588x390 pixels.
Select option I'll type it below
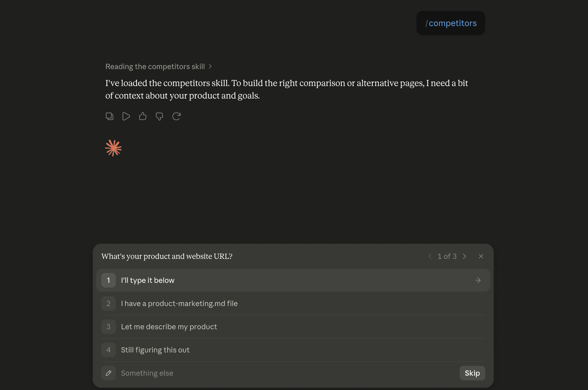293,280
